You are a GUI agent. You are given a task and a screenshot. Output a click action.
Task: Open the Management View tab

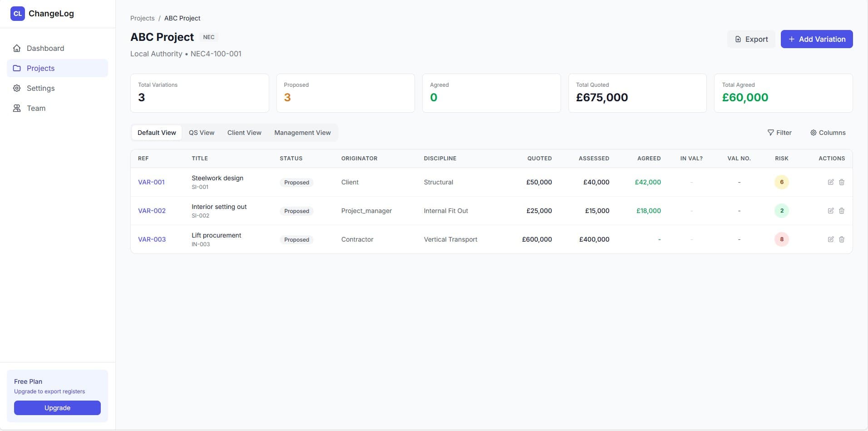tap(302, 132)
